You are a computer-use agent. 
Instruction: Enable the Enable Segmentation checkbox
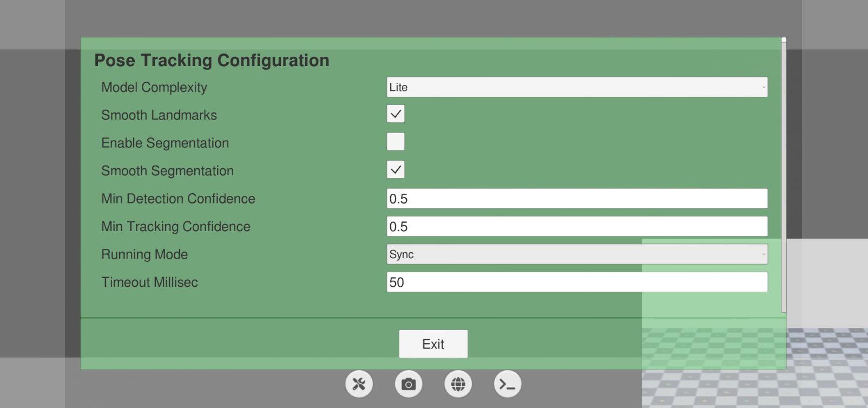tap(396, 141)
